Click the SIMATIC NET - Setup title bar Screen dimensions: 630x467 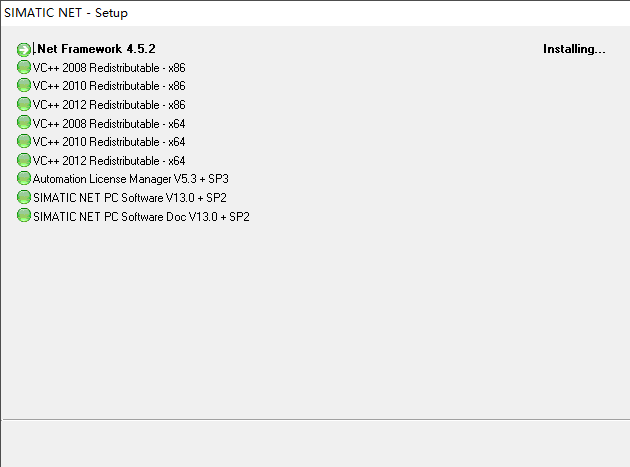click(315, 13)
